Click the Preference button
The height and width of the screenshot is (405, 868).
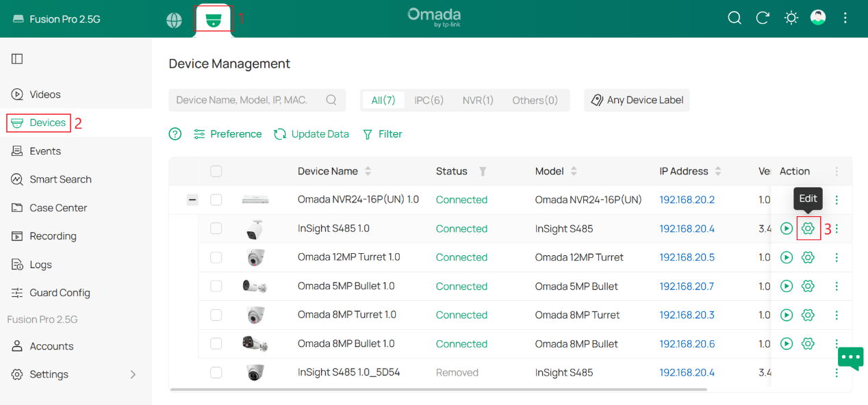click(x=227, y=134)
